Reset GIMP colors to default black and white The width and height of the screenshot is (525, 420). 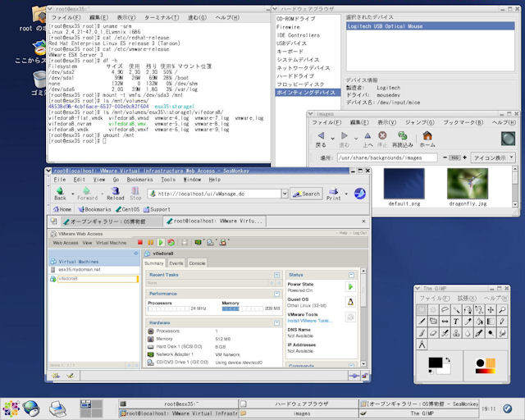pyautogui.click(x=431, y=372)
